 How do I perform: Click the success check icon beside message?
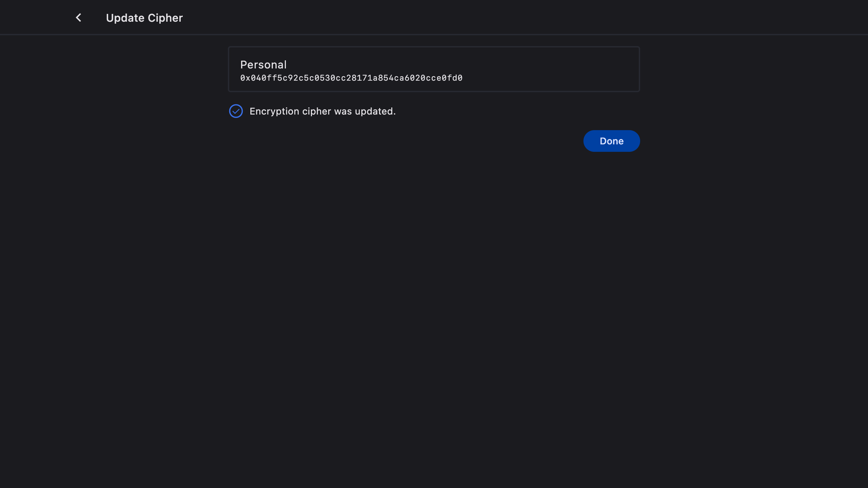(x=236, y=111)
